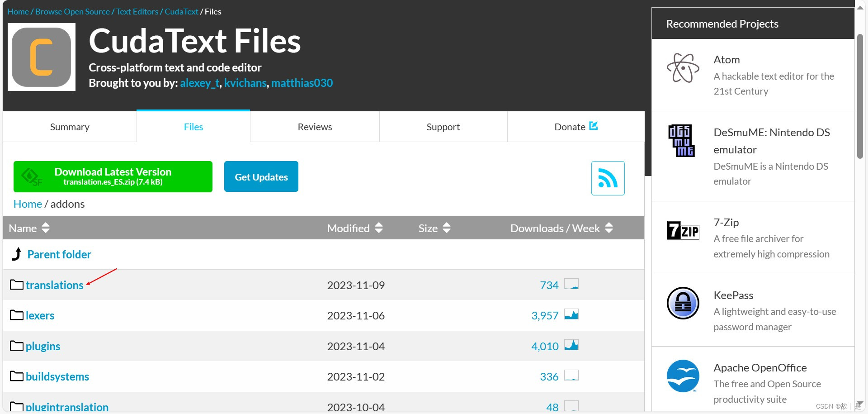Image resolution: width=868 pixels, height=414 pixels.
Task: Open author kvichans profile link
Action: pyautogui.click(x=245, y=83)
